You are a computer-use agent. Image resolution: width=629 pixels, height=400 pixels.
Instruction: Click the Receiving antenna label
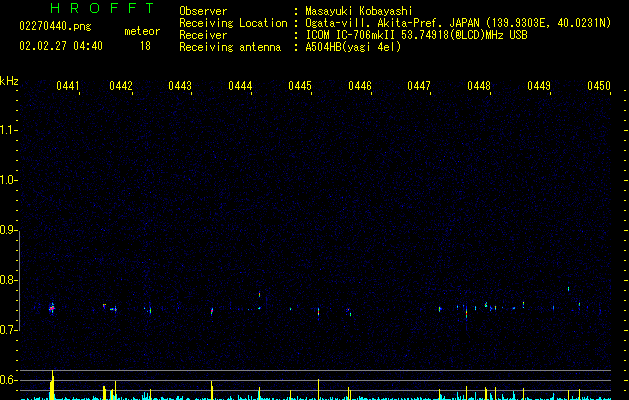tap(230, 47)
